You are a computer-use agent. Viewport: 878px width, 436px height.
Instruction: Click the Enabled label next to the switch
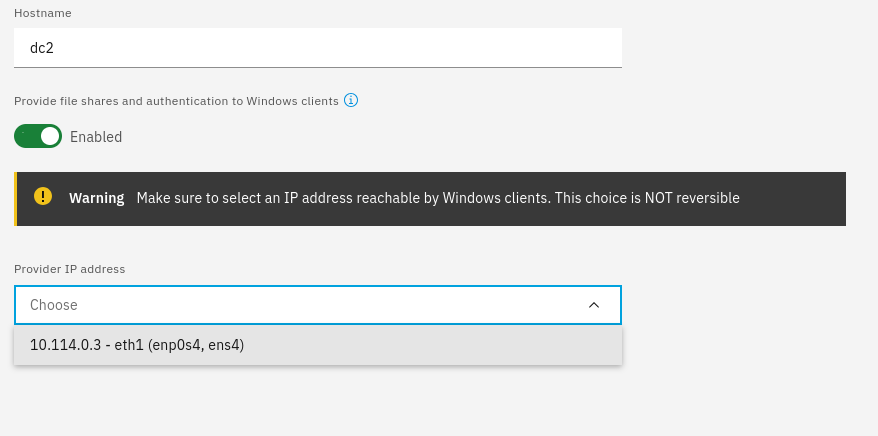click(x=96, y=137)
